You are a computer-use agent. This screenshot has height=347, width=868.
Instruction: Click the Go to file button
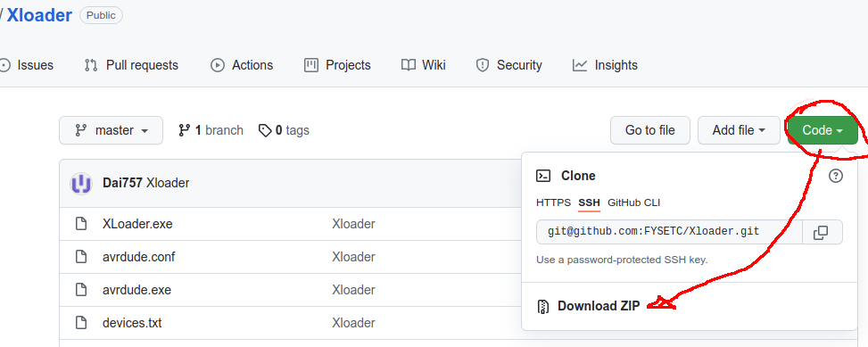pyautogui.click(x=650, y=130)
